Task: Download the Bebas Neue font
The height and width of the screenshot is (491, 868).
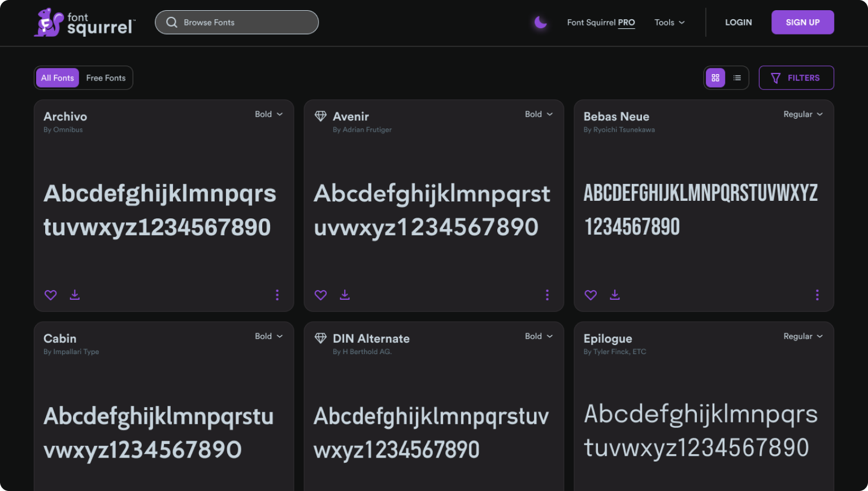Action: coord(615,295)
